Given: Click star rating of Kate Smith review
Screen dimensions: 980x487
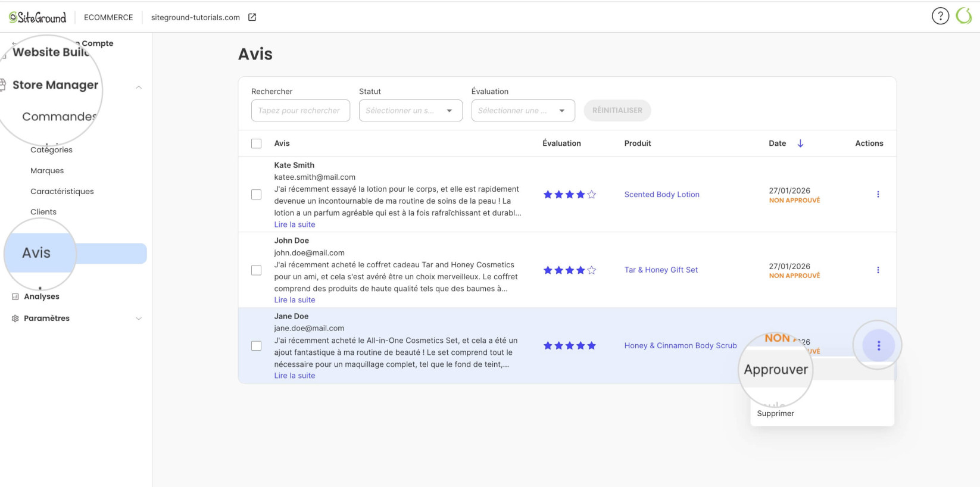Looking at the screenshot, I should tap(569, 195).
